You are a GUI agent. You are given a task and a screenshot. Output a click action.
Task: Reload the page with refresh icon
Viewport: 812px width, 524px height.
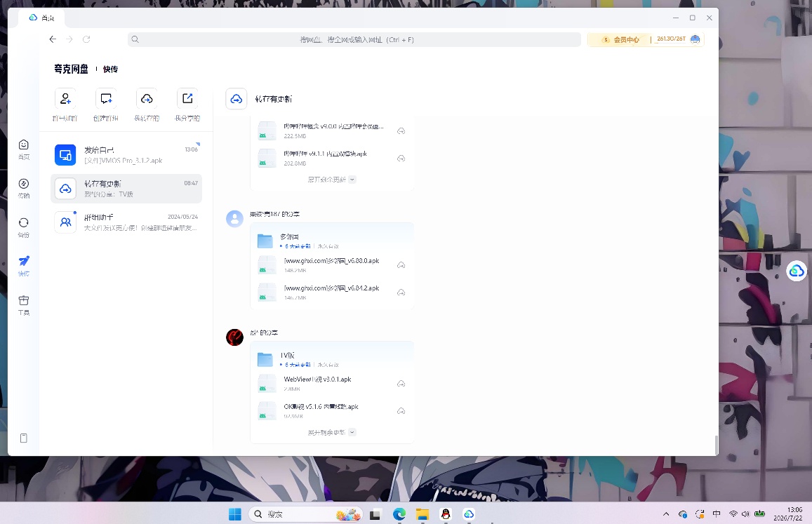[86, 39]
